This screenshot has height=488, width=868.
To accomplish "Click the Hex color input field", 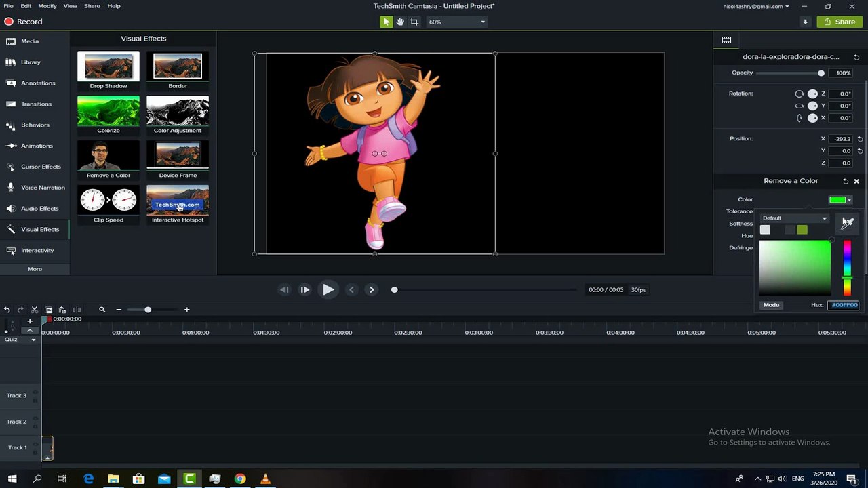I will tap(843, 305).
